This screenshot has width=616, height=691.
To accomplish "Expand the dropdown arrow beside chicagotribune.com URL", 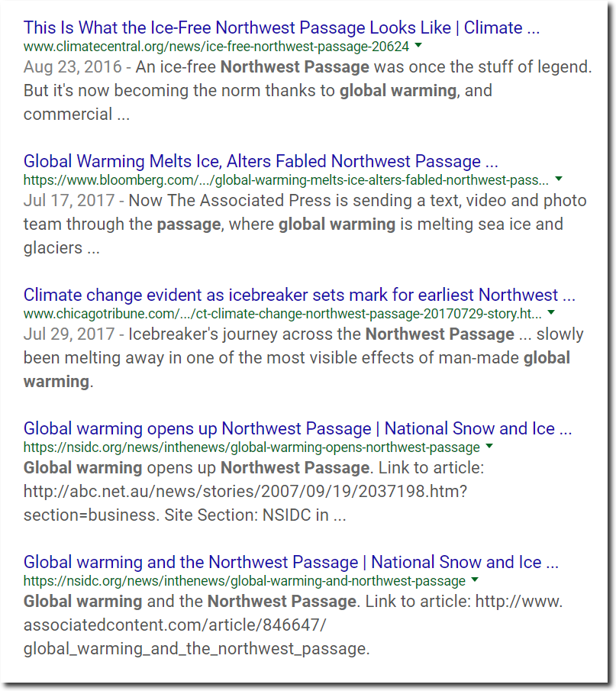I will tap(551, 312).
